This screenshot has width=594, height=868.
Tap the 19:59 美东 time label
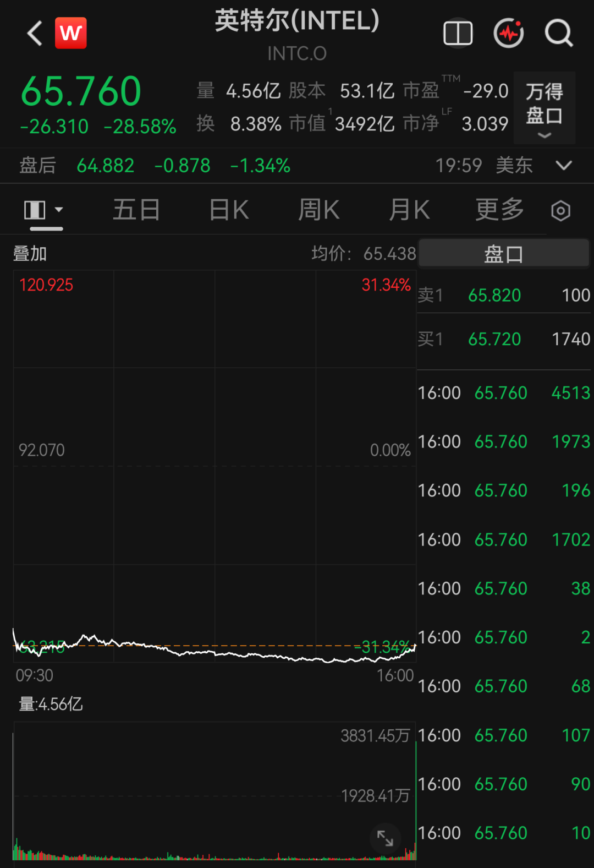coord(484,165)
